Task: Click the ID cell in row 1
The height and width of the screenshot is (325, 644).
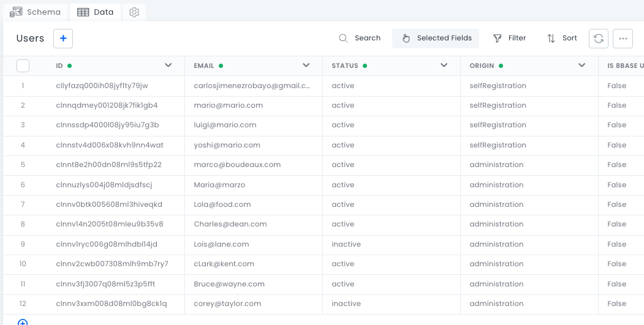Action: (x=102, y=86)
